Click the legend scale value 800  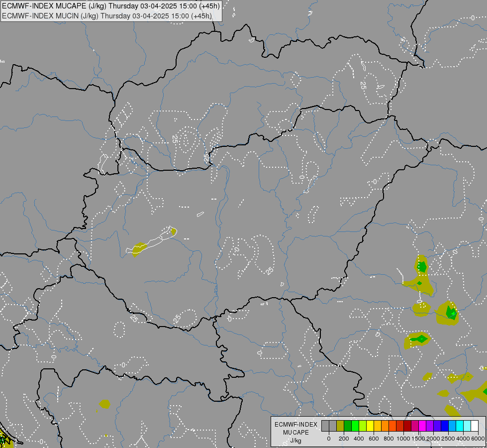tap(389, 439)
